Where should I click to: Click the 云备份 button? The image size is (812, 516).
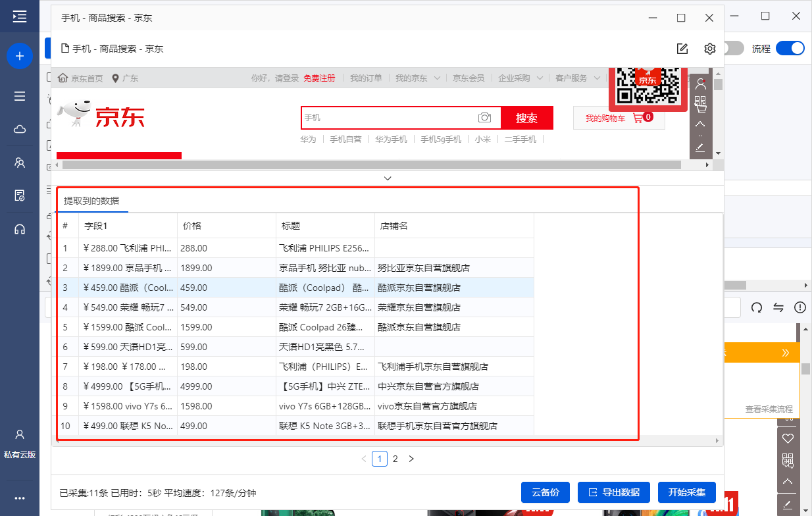[x=546, y=492]
